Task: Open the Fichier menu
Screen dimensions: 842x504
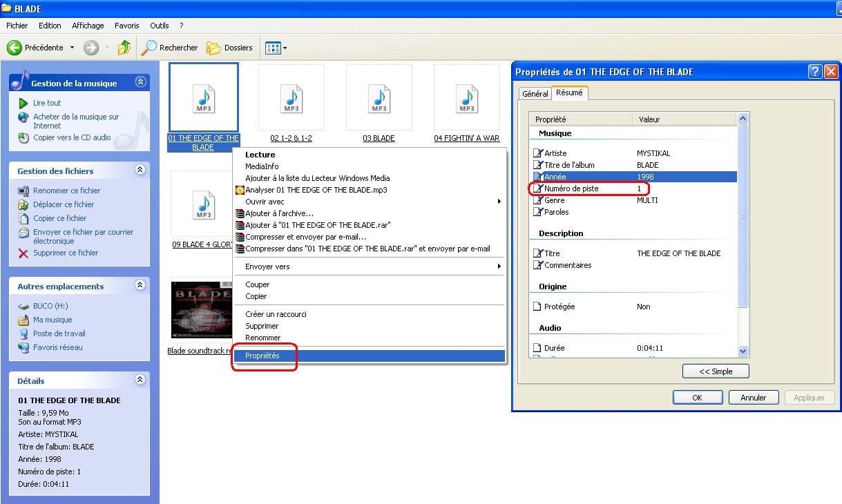Action: (17, 26)
